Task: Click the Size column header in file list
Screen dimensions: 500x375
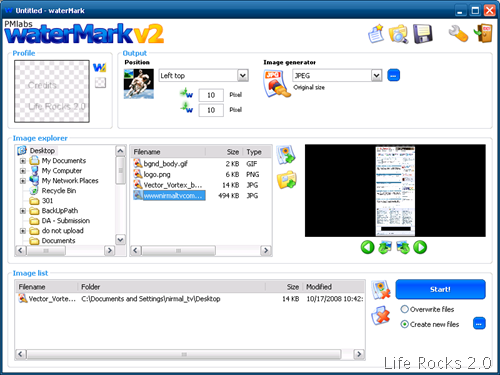Action: pyautogui.click(x=224, y=152)
